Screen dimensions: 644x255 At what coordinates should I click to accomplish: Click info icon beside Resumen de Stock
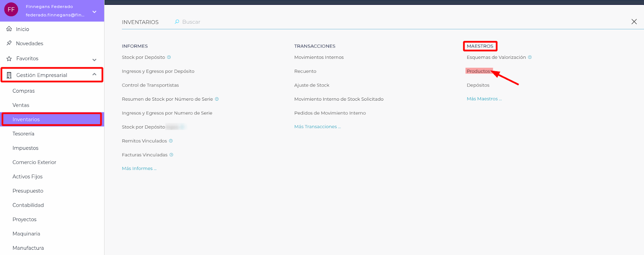click(217, 99)
